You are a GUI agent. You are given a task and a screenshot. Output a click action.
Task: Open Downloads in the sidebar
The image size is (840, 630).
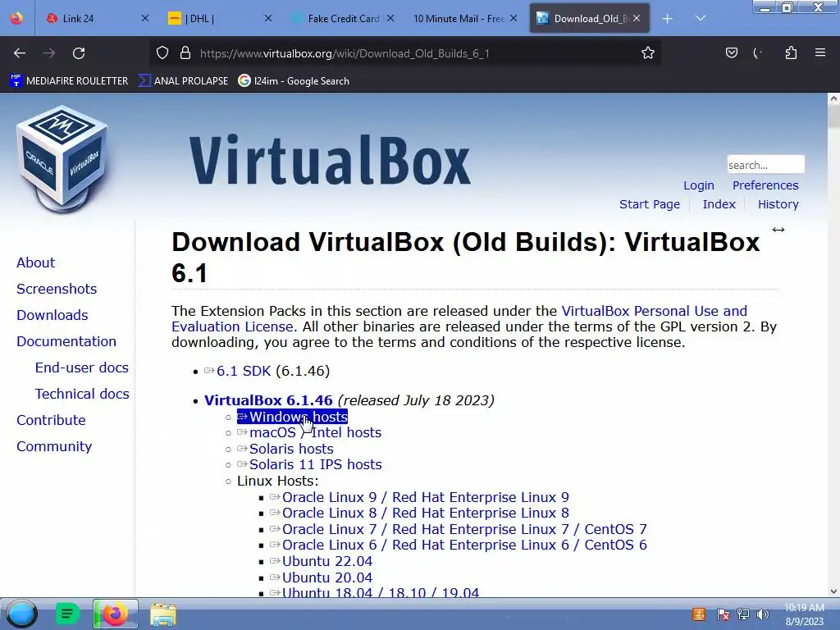pos(52,315)
